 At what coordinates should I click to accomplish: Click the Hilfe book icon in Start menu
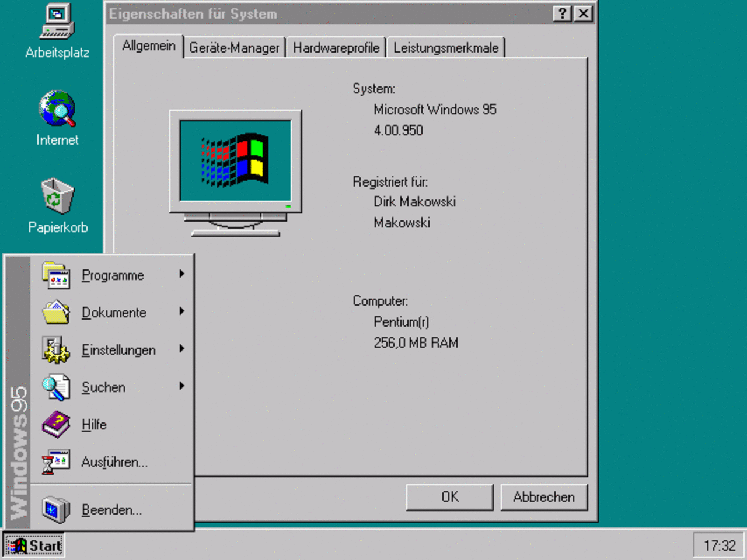56,425
